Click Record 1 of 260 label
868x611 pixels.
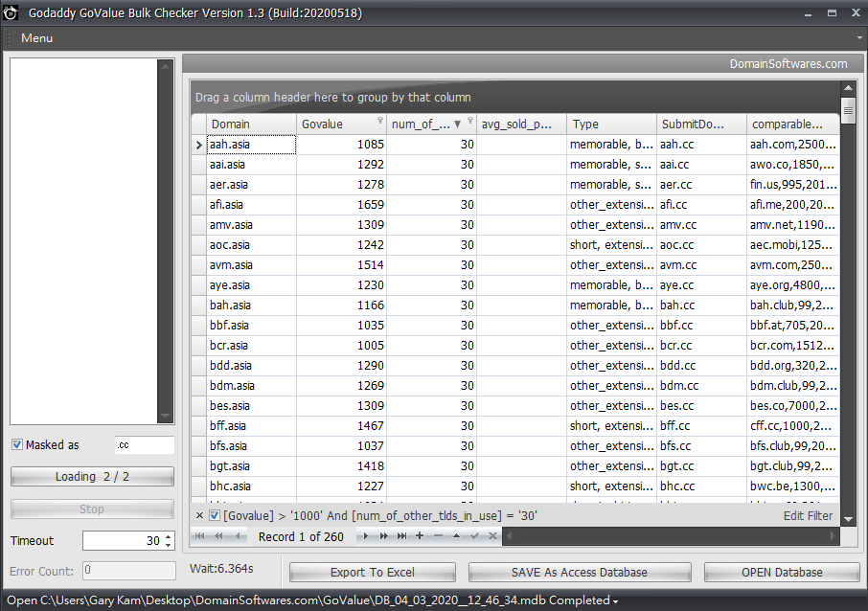coord(301,536)
